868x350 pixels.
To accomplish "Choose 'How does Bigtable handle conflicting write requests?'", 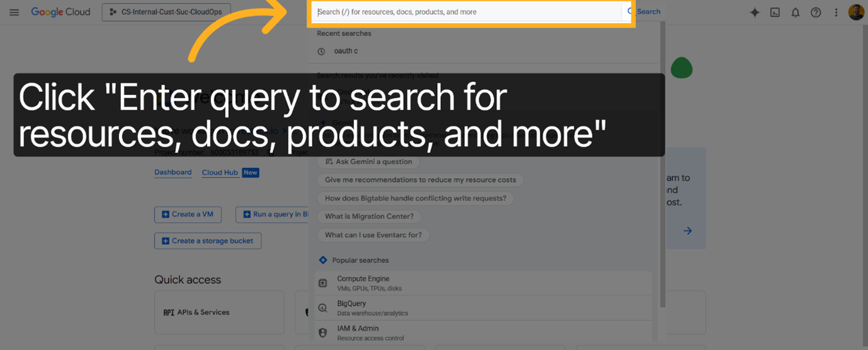I will click(x=415, y=198).
